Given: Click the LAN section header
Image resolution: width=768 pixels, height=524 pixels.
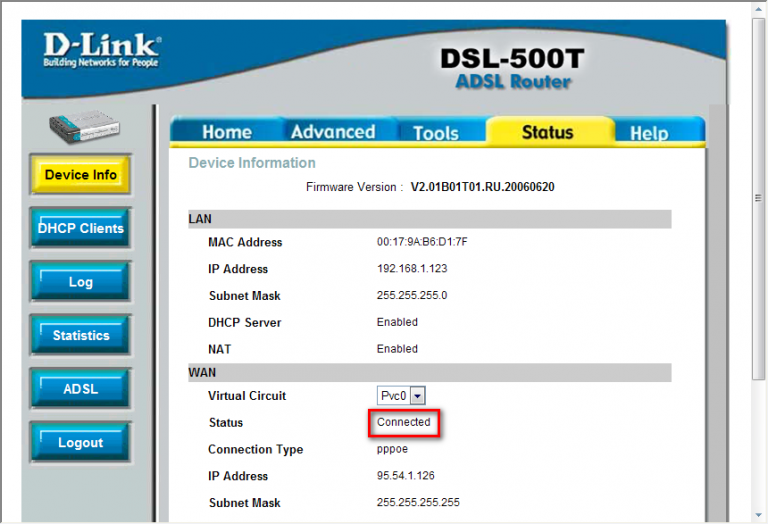Looking at the screenshot, I should [x=430, y=219].
